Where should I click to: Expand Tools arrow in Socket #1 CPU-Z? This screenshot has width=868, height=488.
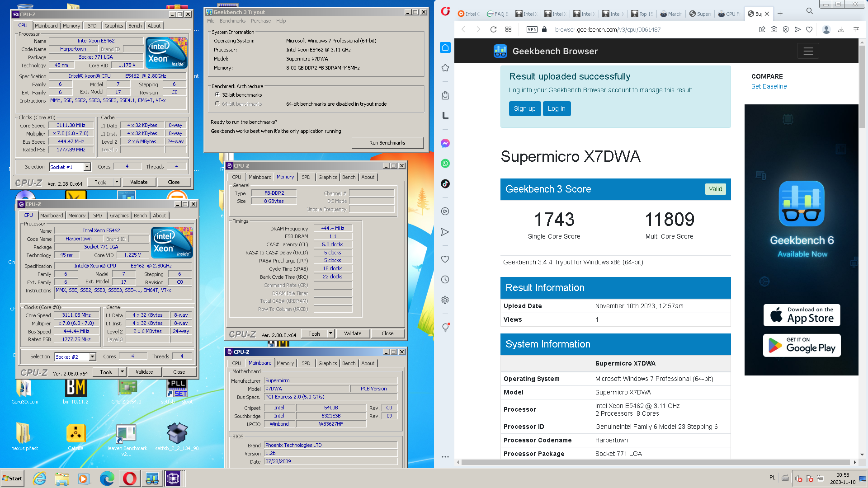[x=117, y=182]
